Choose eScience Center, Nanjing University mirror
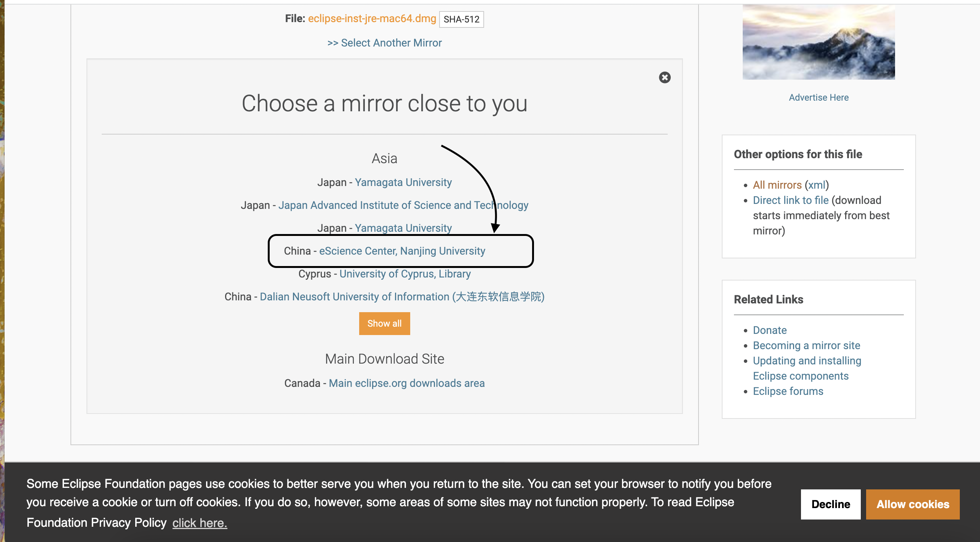The width and height of the screenshot is (980, 542). click(x=402, y=251)
